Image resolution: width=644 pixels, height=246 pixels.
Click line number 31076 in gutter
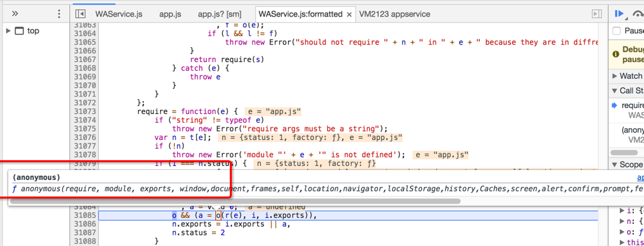(x=85, y=137)
